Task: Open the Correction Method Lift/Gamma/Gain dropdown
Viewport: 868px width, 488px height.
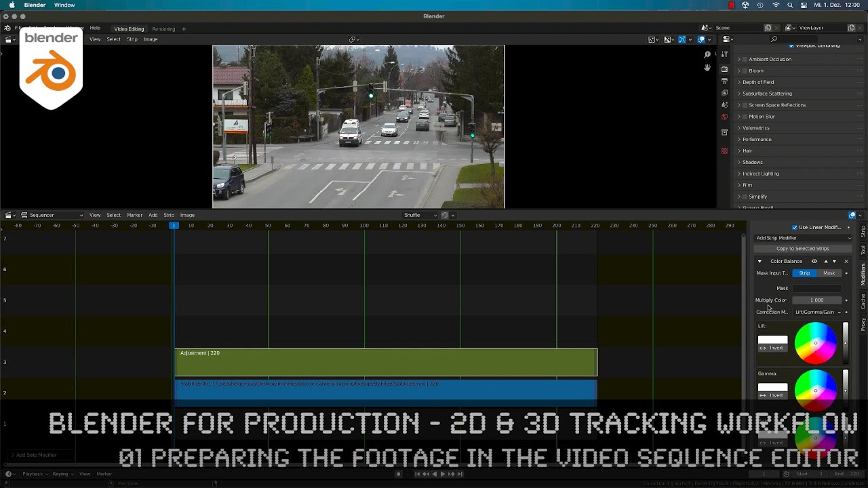Action: click(x=817, y=312)
